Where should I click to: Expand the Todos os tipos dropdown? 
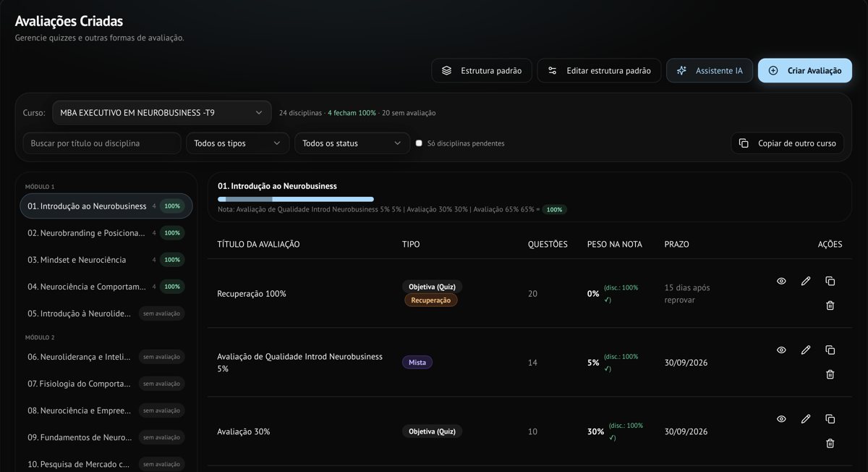point(238,143)
